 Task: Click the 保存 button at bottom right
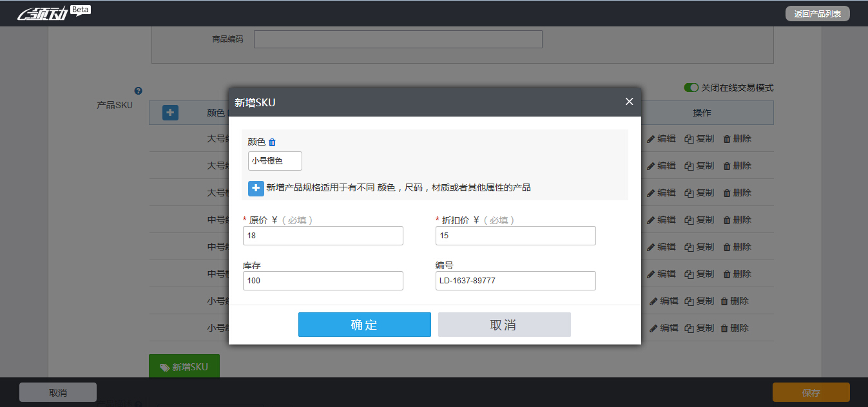(811, 392)
